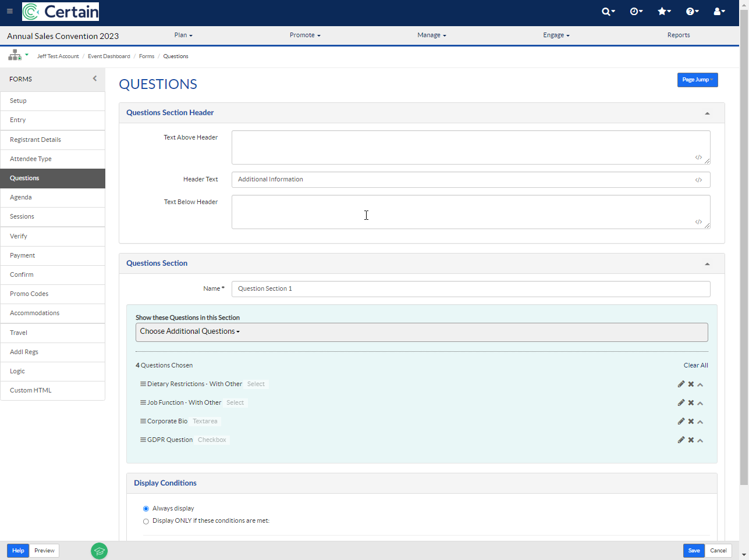The width and height of the screenshot is (749, 560).
Task: Click the Clear All link
Action: coord(696,365)
